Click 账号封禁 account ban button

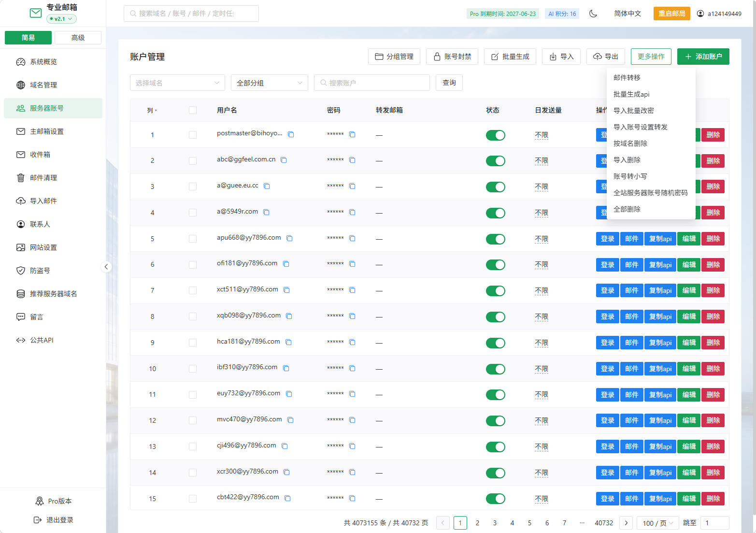click(452, 57)
